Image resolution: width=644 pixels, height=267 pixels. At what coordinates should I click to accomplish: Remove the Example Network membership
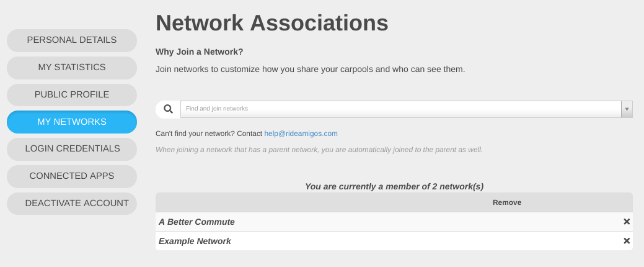pyautogui.click(x=627, y=241)
